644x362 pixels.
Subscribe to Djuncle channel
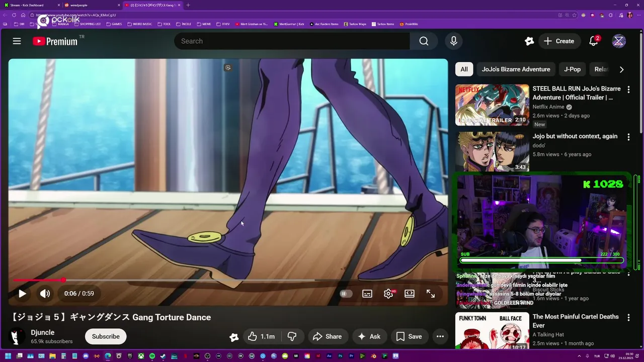point(106,336)
